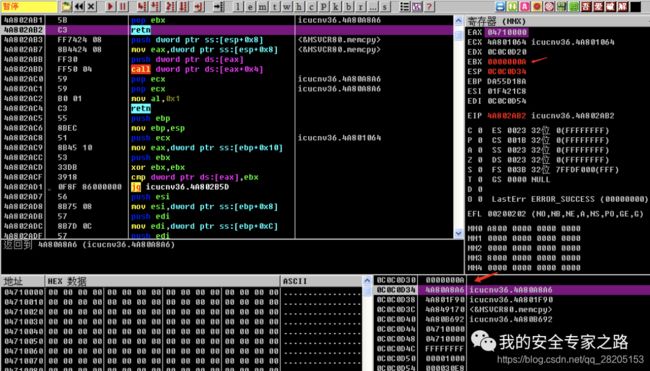The image size is (650, 371).
Task: Click the up arrow of the dump pane scrollbar
Action: tap(367, 281)
